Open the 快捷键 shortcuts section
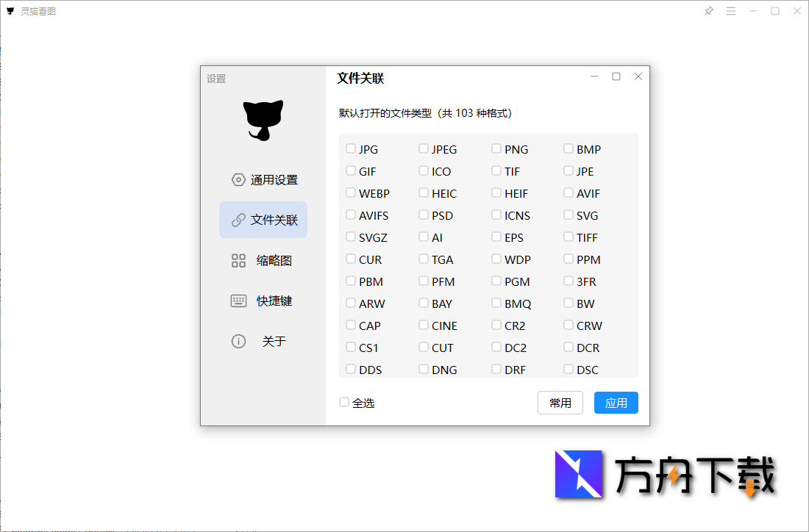Viewport: 809px width, 532px height. pos(263,301)
